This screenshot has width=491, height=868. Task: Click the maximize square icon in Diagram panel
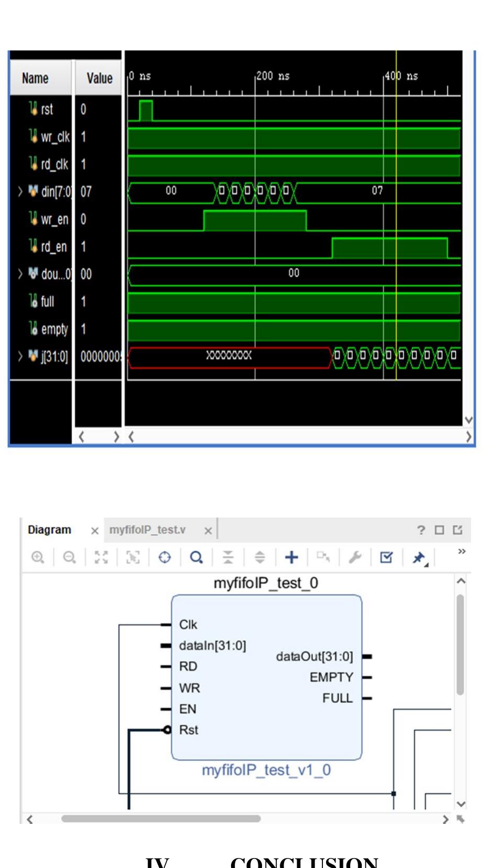(x=440, y=530)
